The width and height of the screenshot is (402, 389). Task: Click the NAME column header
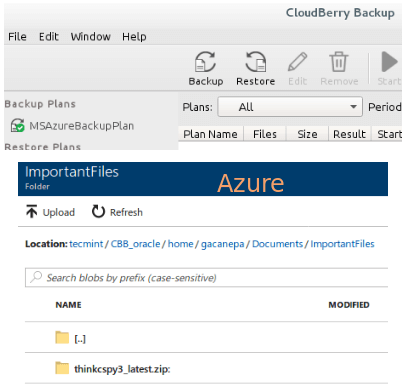click(68, 305)
